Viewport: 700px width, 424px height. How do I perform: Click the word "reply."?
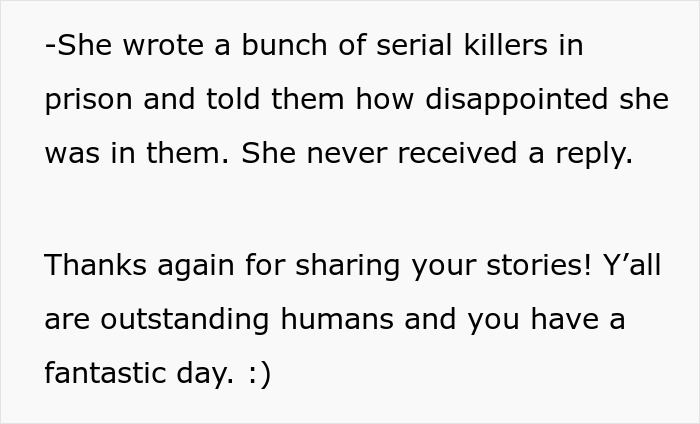pyautogui.click(x=594, y=155)
